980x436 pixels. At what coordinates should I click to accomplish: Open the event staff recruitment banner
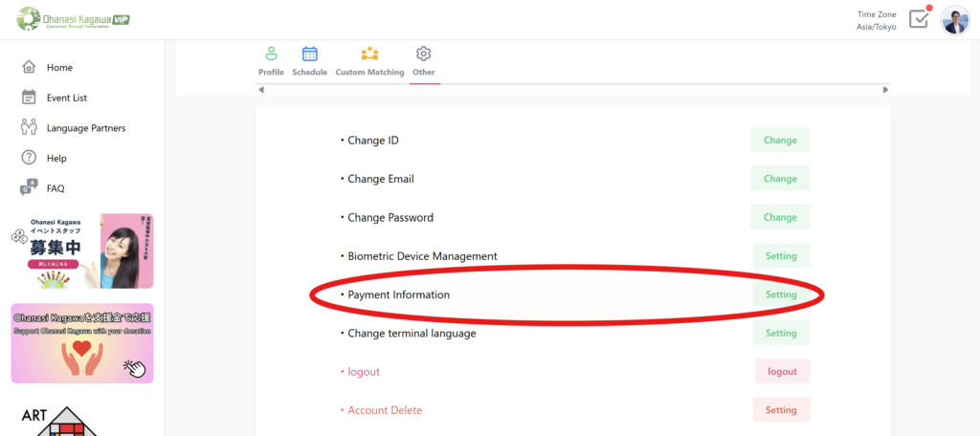click(x=82, y=251)
